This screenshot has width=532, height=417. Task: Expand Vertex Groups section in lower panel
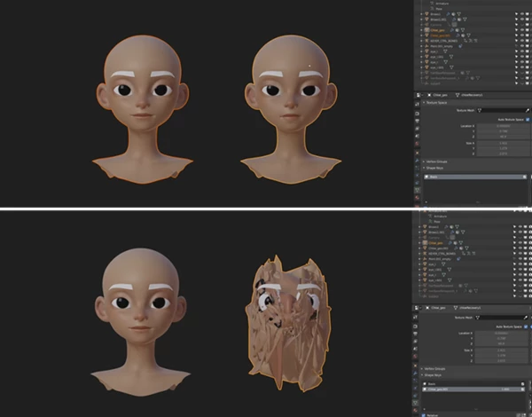434,369
